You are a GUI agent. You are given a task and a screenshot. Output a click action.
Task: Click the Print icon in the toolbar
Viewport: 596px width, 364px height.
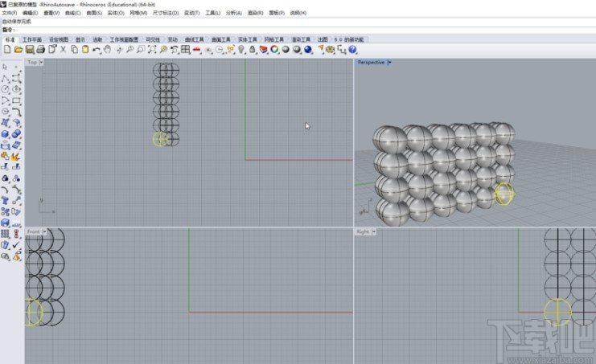(40, 50)
